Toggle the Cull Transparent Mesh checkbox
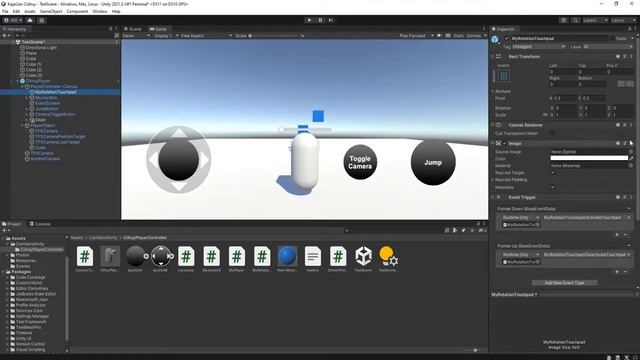The width and height of the screenshot is (640, 360). (552, 133)
